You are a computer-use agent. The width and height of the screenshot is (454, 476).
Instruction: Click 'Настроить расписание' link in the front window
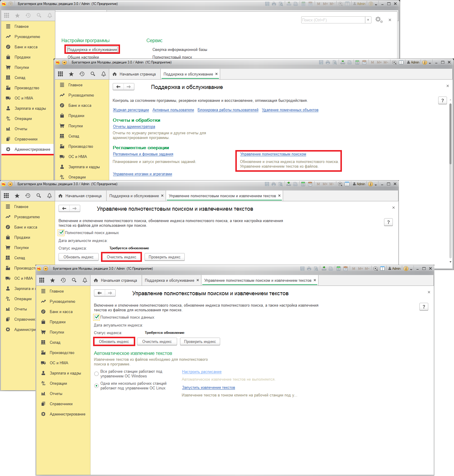[x=202, y=372]
